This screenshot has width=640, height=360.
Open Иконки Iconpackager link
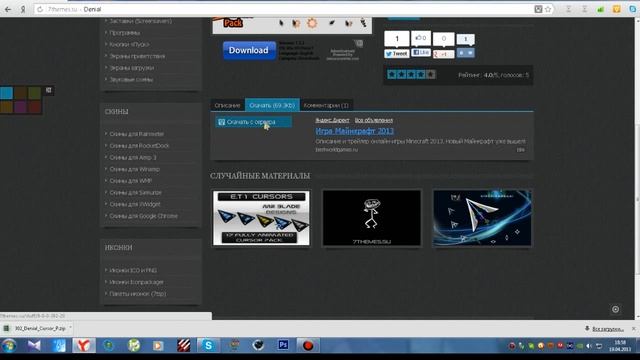coord(136,282)
